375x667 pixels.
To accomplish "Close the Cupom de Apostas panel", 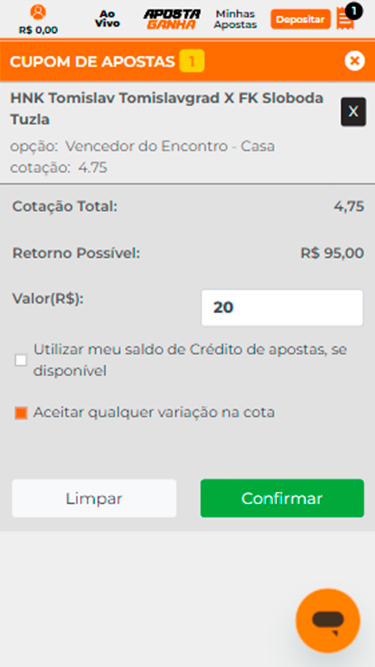I will [355, 61].
